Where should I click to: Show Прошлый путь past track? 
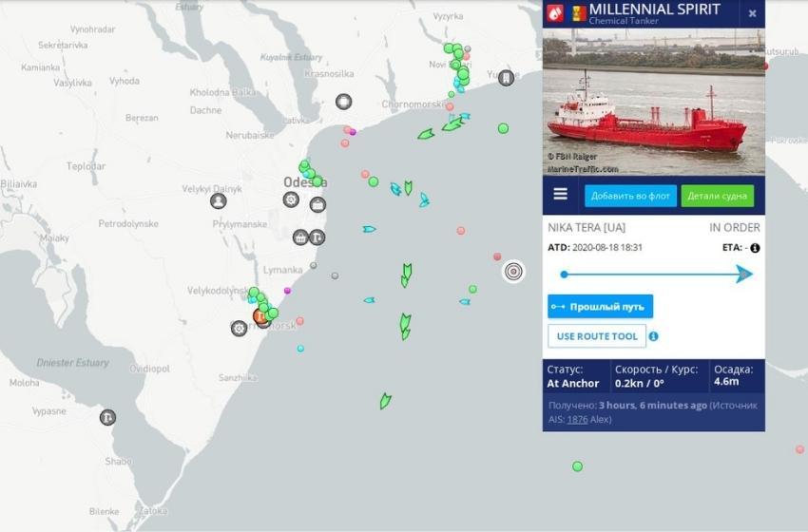(x=601, y=307)
